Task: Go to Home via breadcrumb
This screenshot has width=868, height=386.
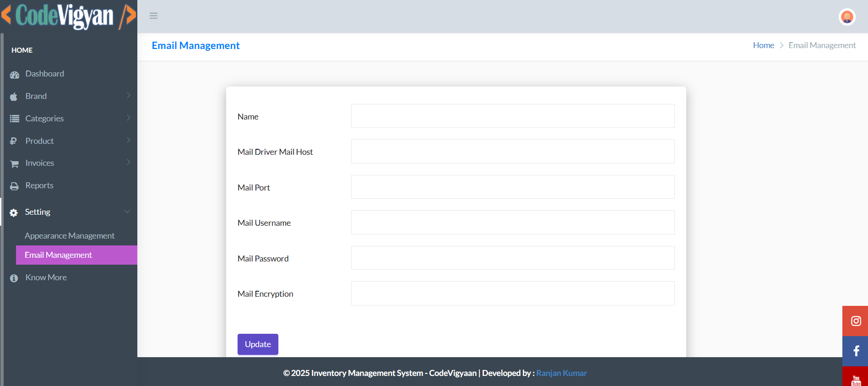Action: tap(763, 45)
